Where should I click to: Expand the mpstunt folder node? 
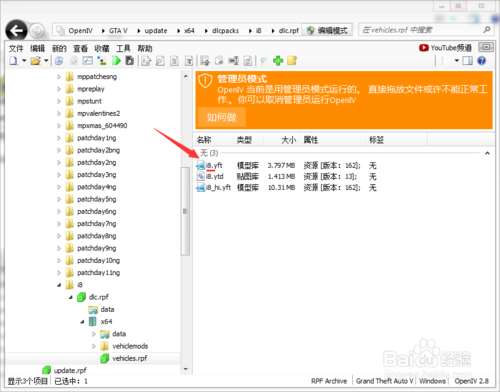coord(59,101)
